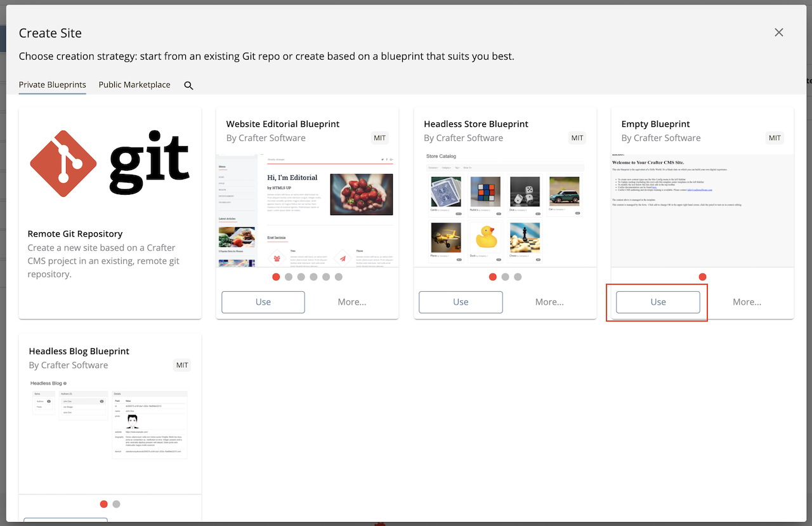
Task: Open More for Empty Blueprint
Action: pos(747,302)
